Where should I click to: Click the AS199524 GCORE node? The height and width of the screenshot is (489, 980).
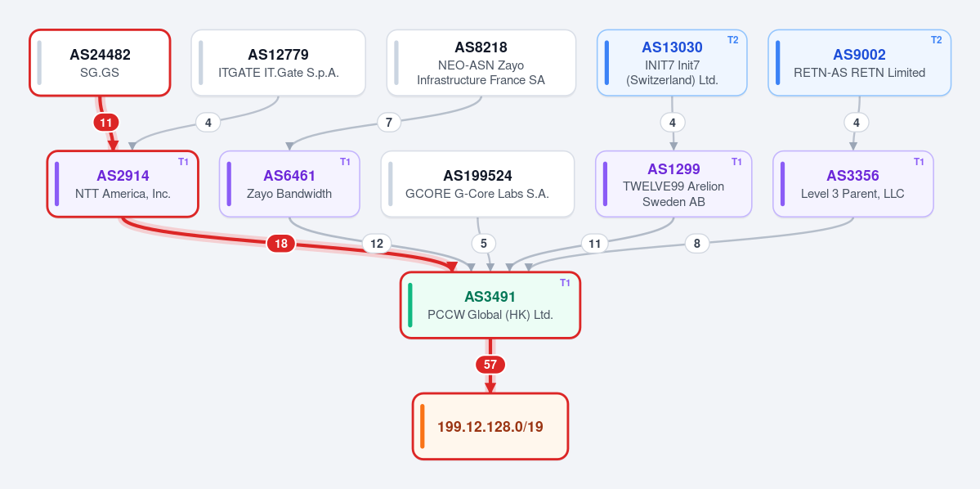pos(477,184)
